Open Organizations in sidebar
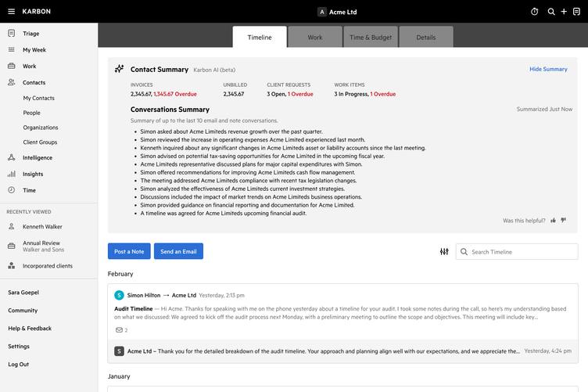Viewport: 588px width, 392px height. (41, 128)
